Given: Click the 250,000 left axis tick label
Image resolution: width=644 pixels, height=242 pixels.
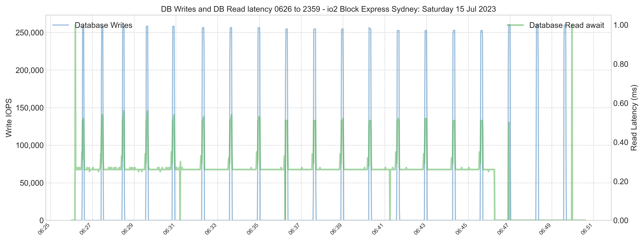Looking at the screenshot, I should point(30,33).
